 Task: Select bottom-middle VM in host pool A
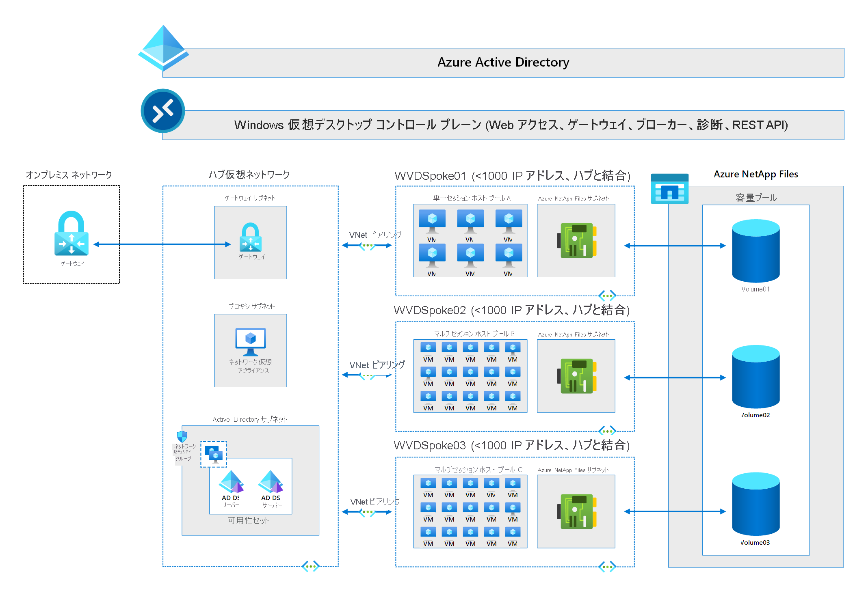[470, 256]
